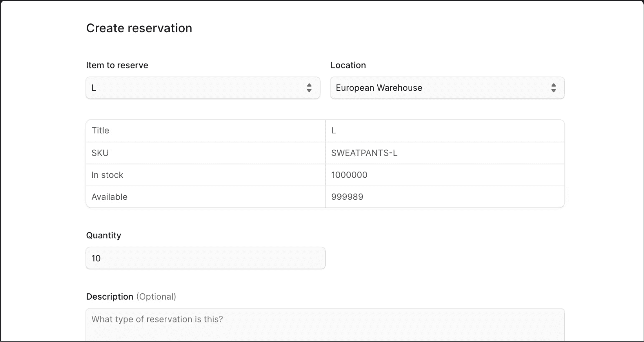The height and width of the screenshot is (342, 644).
Task: Select the SWEATPANTS-L SKU value
Action: click(364, 153)
